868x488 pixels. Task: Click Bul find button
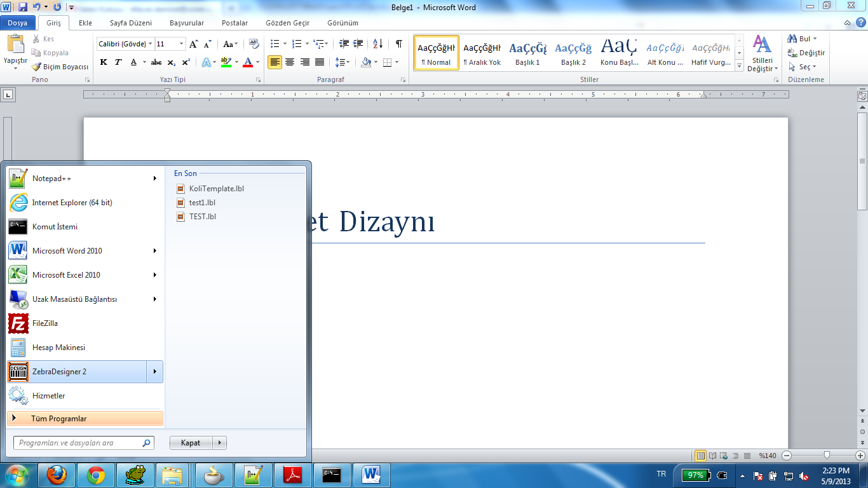pyautogui.click(x=803, y=39)
